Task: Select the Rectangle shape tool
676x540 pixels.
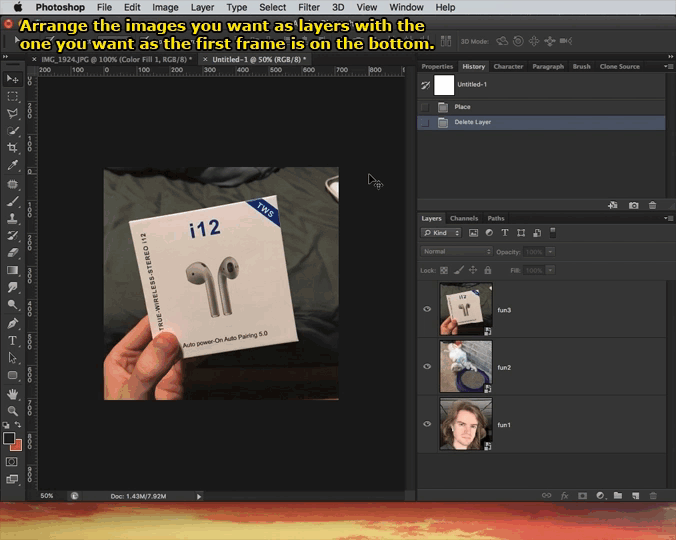Action: tap(12, 375)
